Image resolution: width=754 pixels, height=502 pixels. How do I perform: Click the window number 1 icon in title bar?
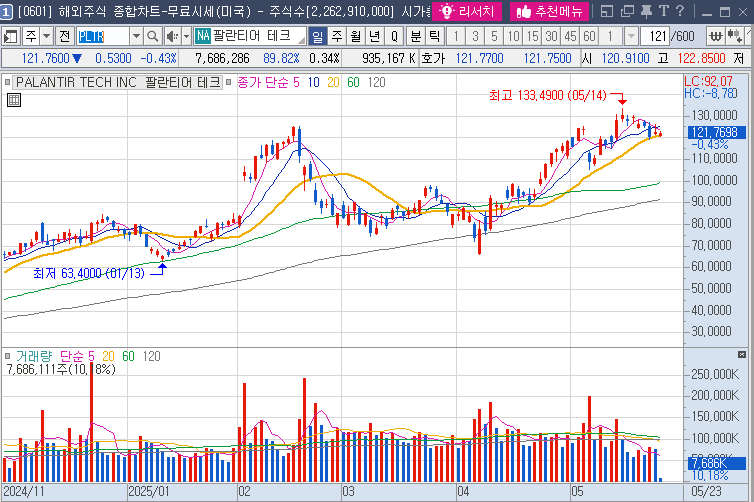pos(6,12)
